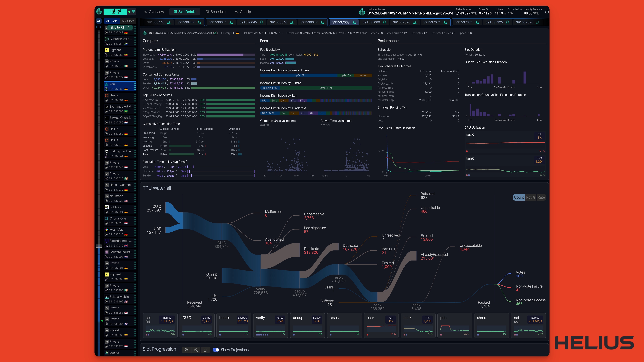Toggle Show Projections switch

(x=216, y=350)
